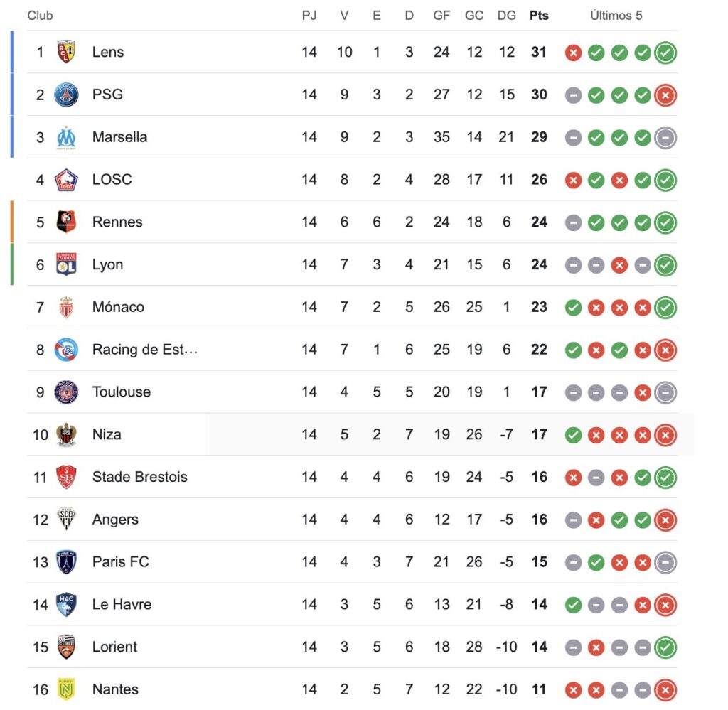Click the Pts column header
The height and width of the screenshot is (710, 728).
[539, 16]
